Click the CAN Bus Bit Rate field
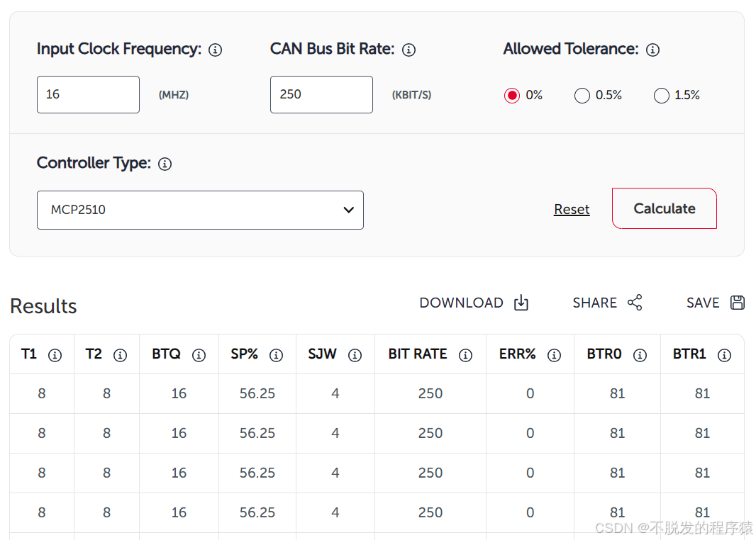The image size is (756, 540). tap(321, 94)
